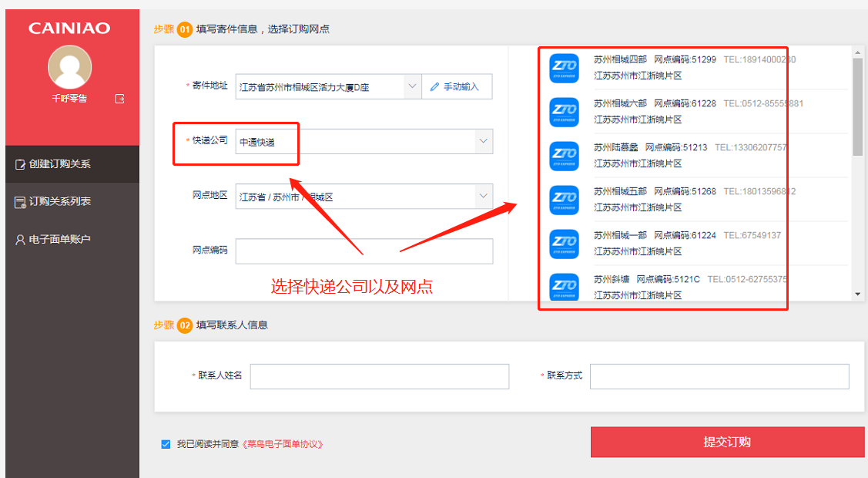Open the 电子面单账户 menu item
This screenshot has width=868, height=478.
point(72,239)
